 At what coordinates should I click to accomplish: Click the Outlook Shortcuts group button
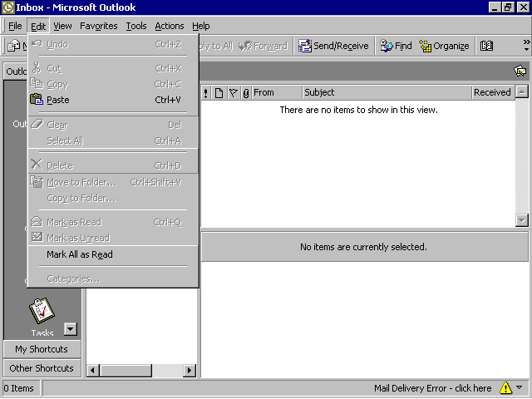pyautogui.click(x=16, y=71)
